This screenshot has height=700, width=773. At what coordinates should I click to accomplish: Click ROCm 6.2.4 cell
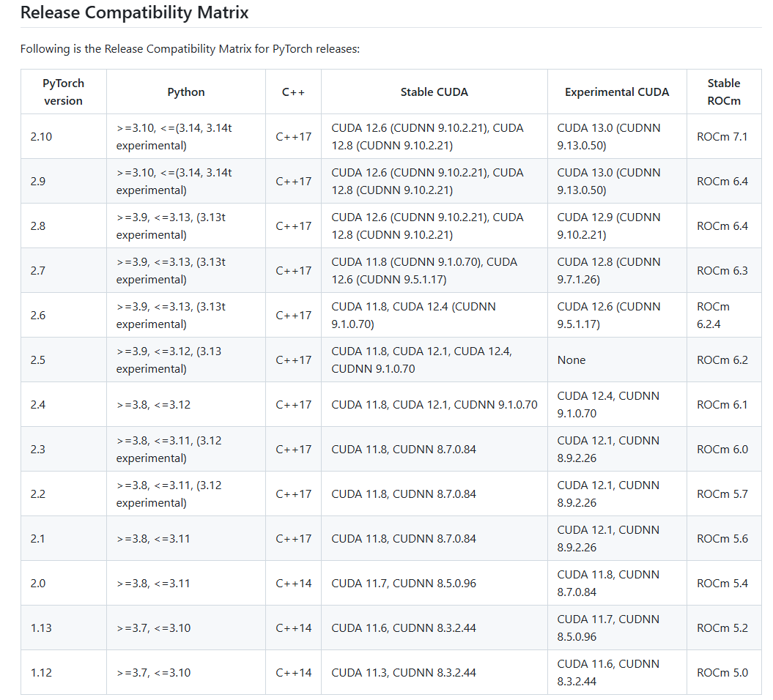[x=724, y=316]
